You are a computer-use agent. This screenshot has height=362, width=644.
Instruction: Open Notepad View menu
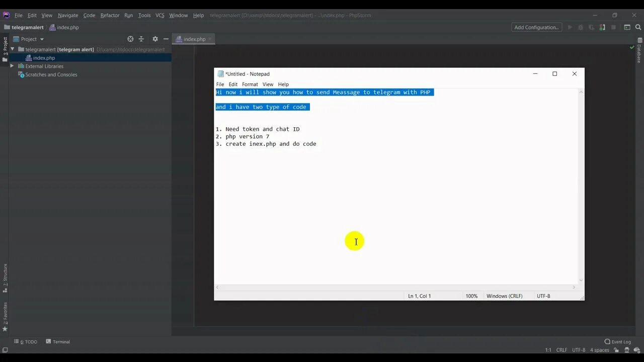click(268, 84)
